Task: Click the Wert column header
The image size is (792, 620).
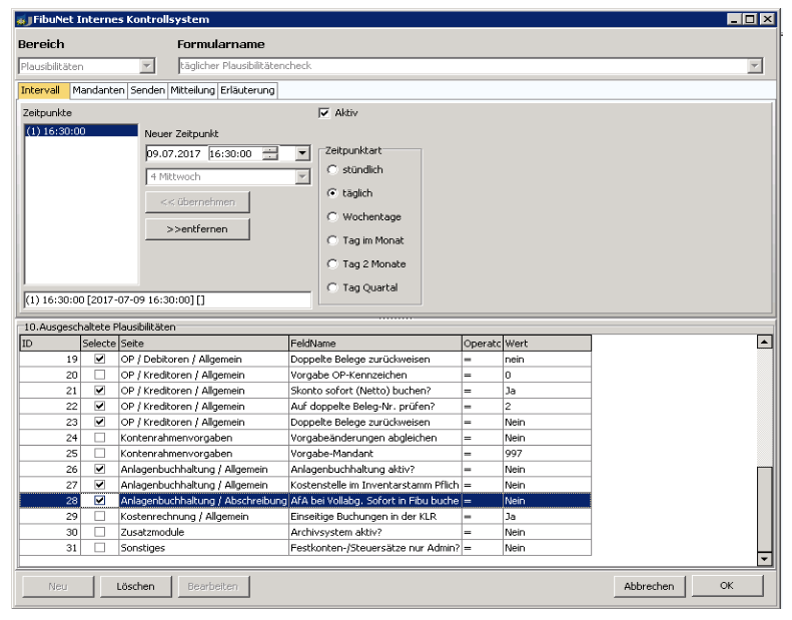Action: click(x=547, y=343)
